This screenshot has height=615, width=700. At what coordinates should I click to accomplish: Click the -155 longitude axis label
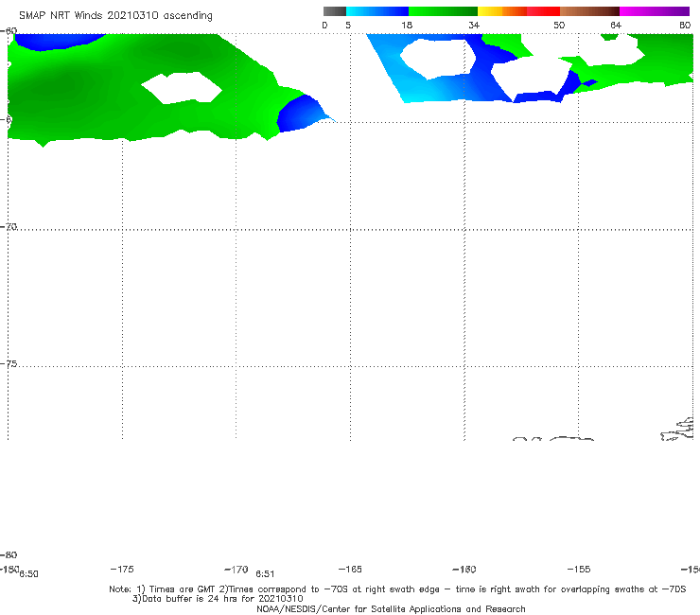point(579,569)
